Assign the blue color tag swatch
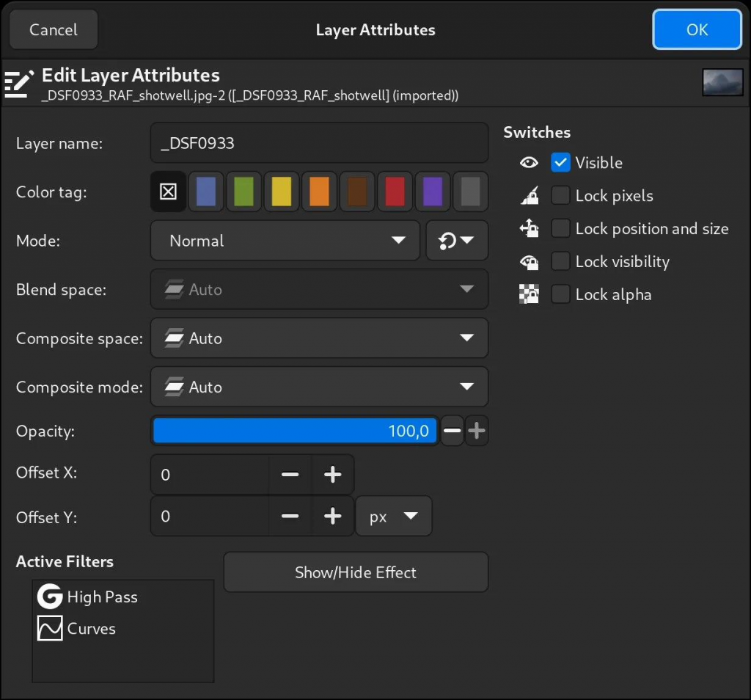 pos(205,192)
